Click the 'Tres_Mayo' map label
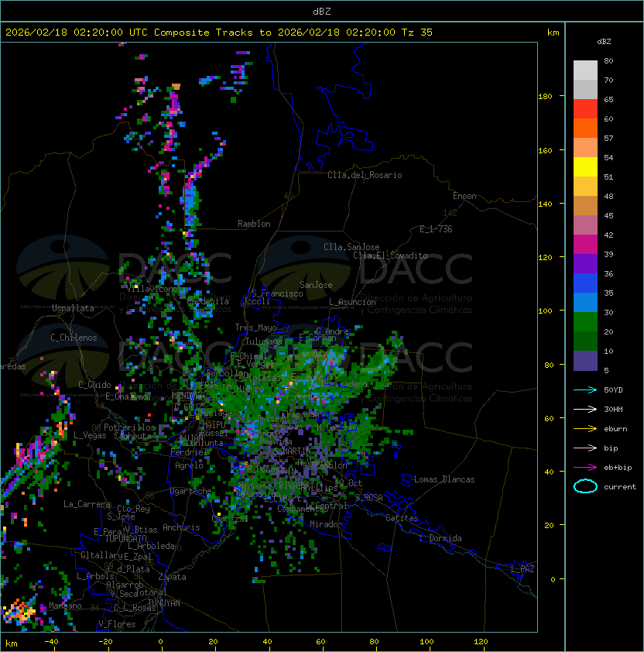The height and width of the screenshot is (652, 644). [x=255, y=328]
